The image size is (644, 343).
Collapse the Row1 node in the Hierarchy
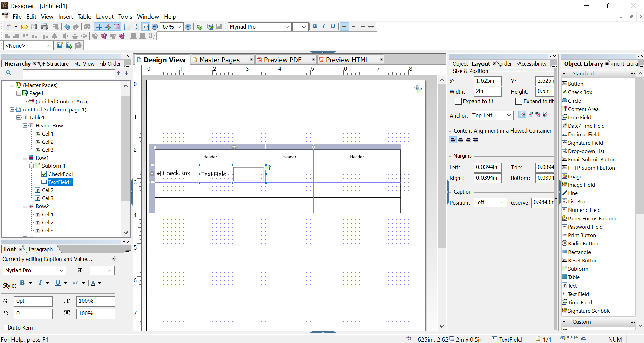(x=25, y=158)
